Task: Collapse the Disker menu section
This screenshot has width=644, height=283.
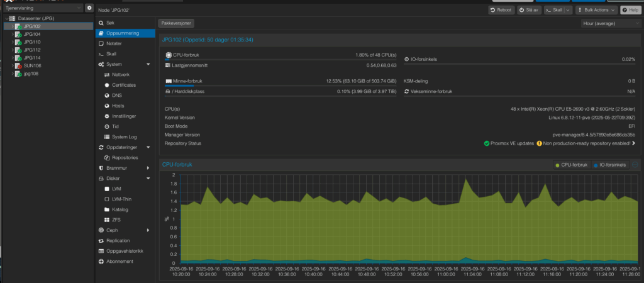Action: 148,179
